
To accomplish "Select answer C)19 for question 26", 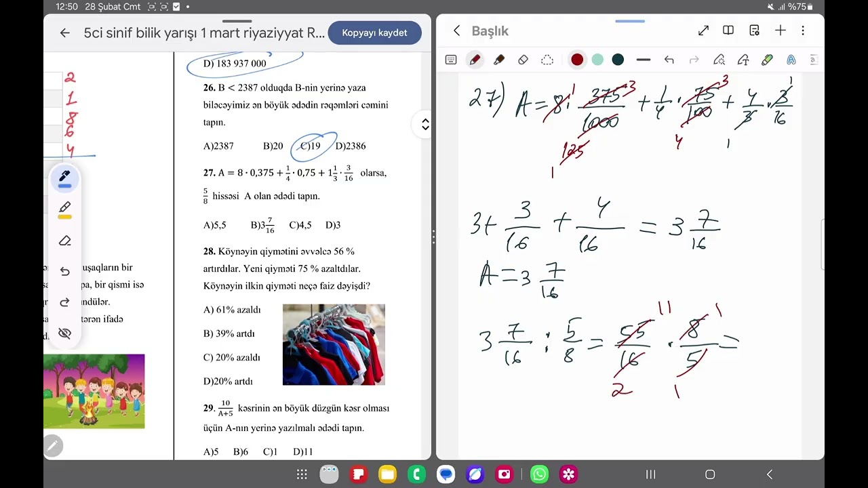I will click(311, 146).
